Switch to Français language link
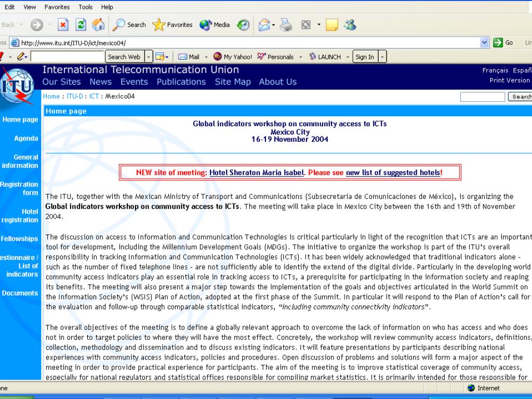Image resolution: width=532 pixels, height=399 pixels. (495, 70)
